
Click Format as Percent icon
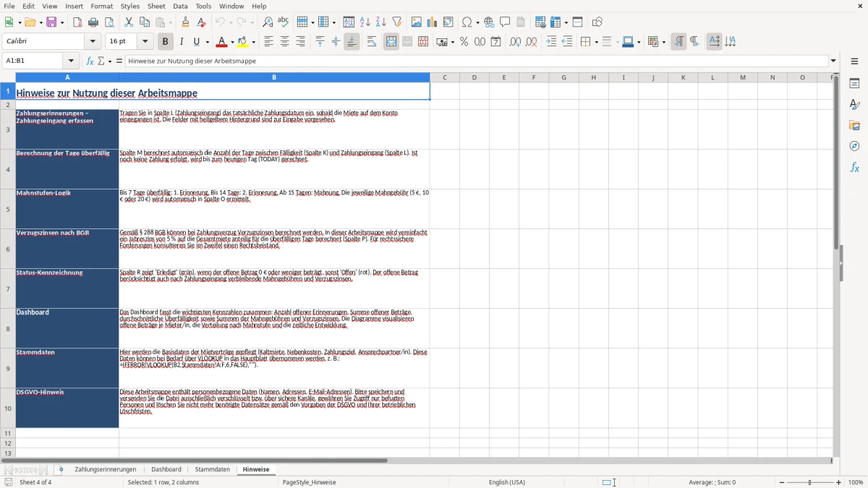coord(464,42)
